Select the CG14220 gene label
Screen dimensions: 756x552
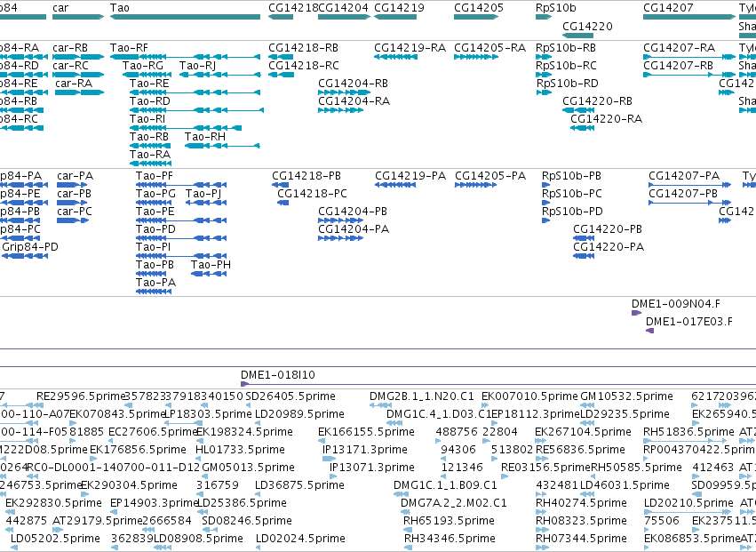click(588, 26)
